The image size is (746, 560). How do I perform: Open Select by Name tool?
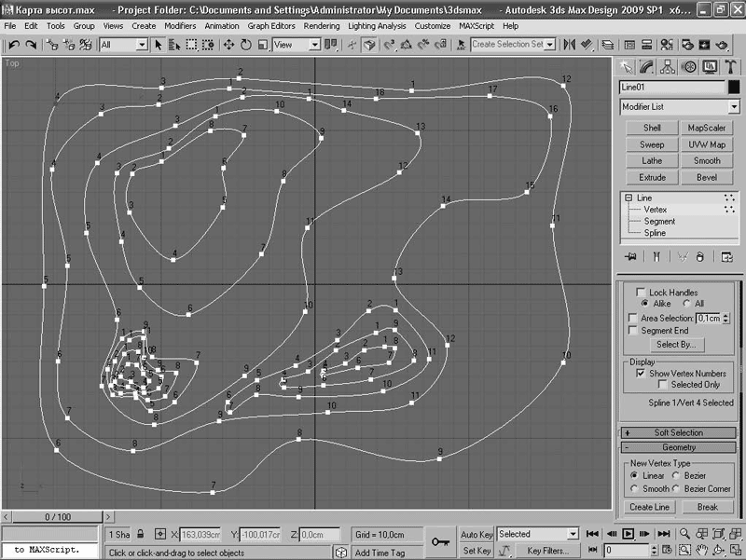[174, 45]
